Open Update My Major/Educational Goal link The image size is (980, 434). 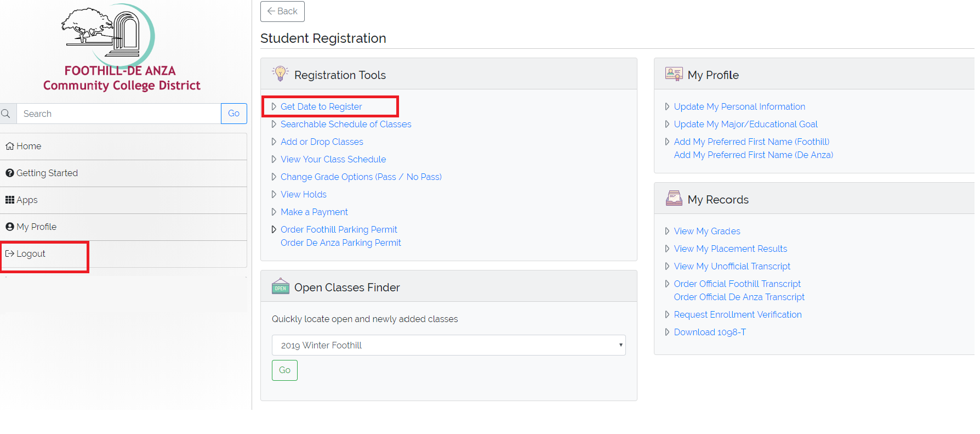click(x=746, y=124)
